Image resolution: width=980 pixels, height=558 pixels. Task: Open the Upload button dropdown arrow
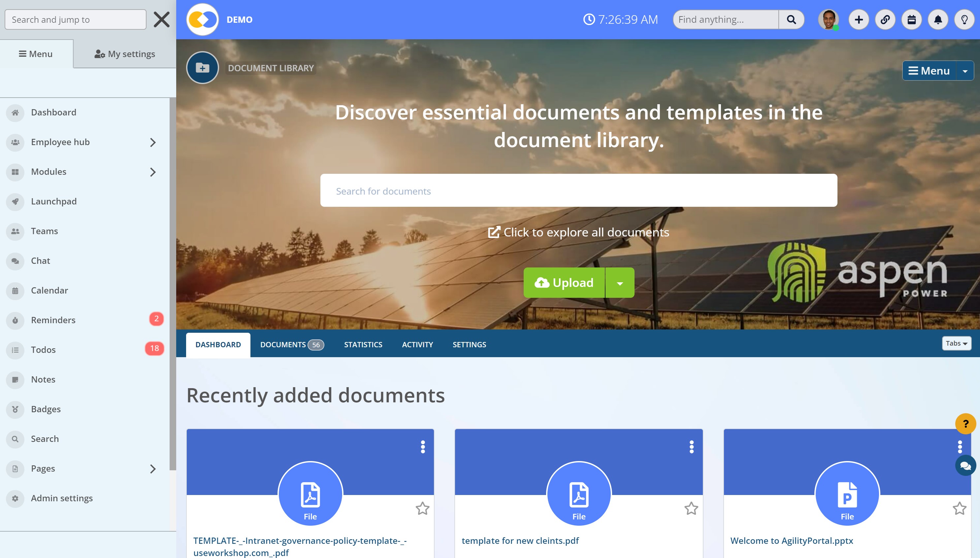click(x=620, y=283)
